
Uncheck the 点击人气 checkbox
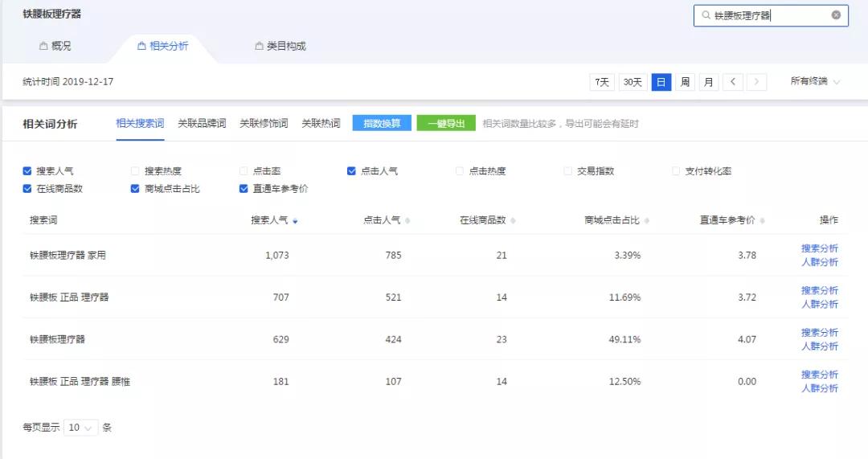pos(351,171)
